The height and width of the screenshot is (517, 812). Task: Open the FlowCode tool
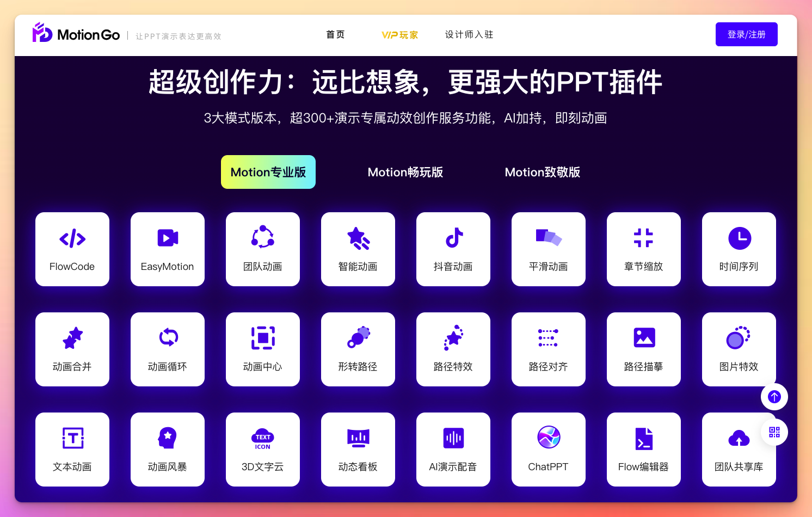click(72, 249)
